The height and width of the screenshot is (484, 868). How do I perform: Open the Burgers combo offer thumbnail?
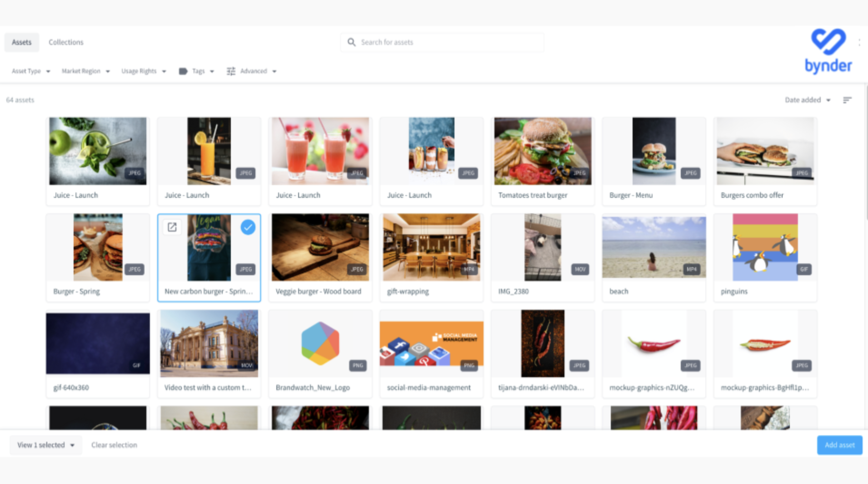coord(765,151)
